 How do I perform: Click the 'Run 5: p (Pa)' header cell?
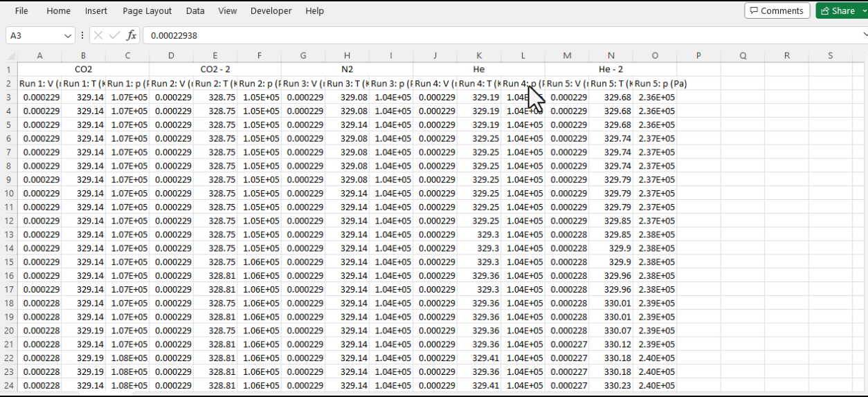click(x=655, y=83)
